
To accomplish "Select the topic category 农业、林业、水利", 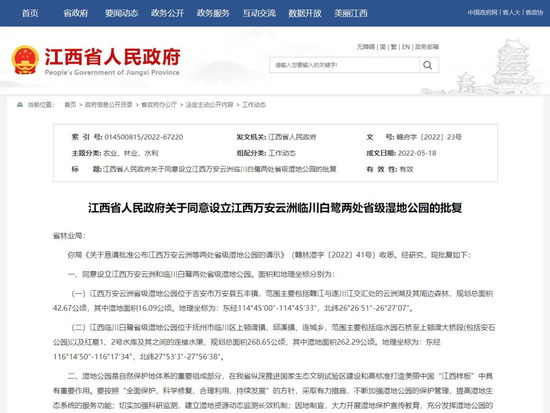I will (x=130, y=153).
